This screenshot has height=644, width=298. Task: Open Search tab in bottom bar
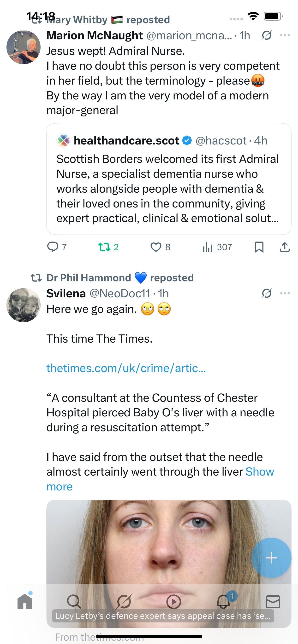click(74, 601)
